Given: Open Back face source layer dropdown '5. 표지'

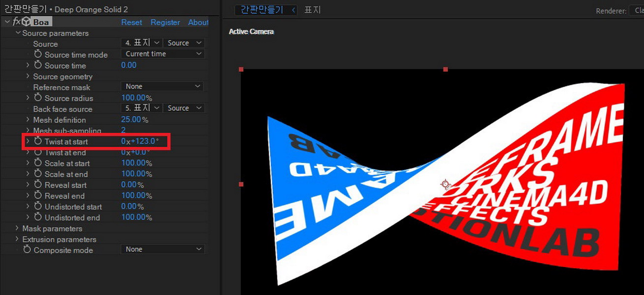Looking at the screenshot, I should pyautogui.click(x=142, y=108).
